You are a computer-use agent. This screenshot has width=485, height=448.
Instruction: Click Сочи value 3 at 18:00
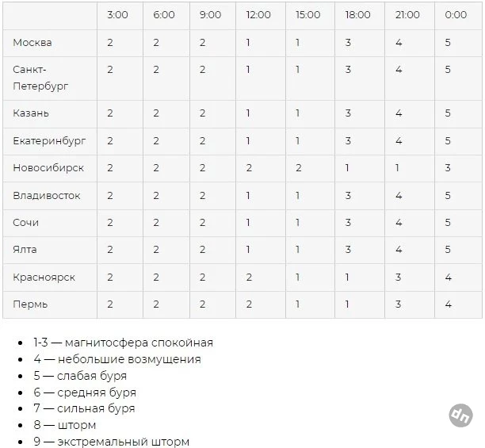point(348,223)
